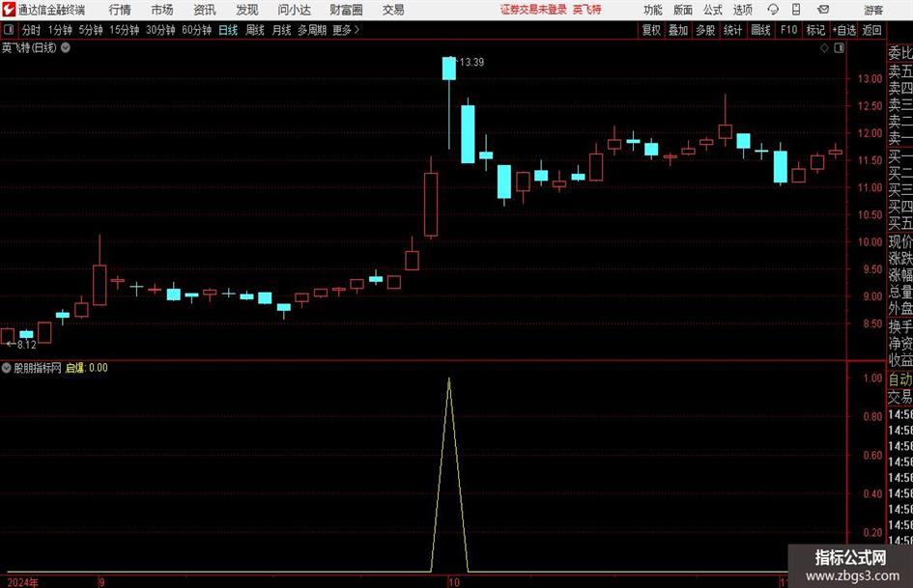
Task: Click the 标记 mark button
Action: tap(815, 30)
